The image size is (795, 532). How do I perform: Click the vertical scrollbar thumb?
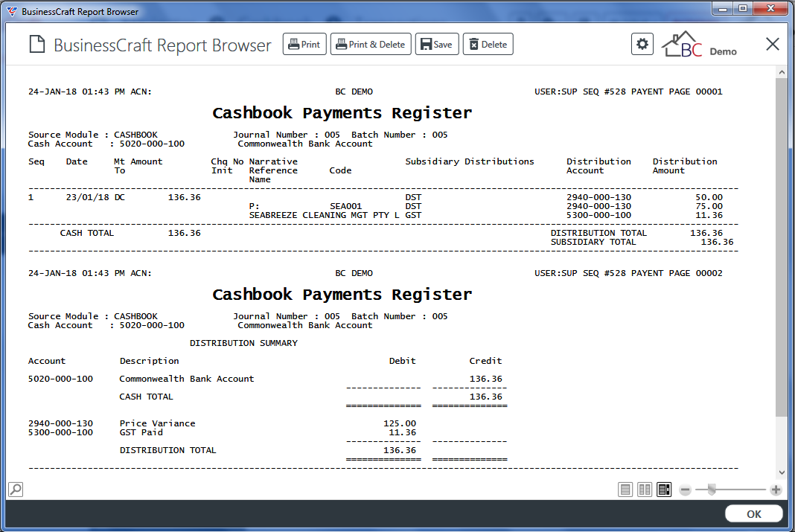coord(782,249)
